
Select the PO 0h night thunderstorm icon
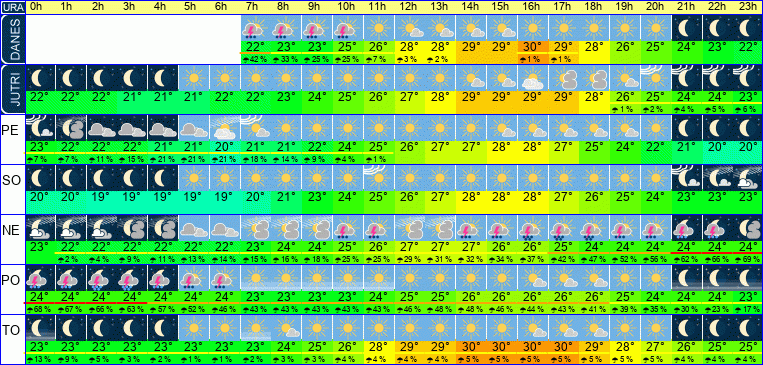click(x=40, y=277)
